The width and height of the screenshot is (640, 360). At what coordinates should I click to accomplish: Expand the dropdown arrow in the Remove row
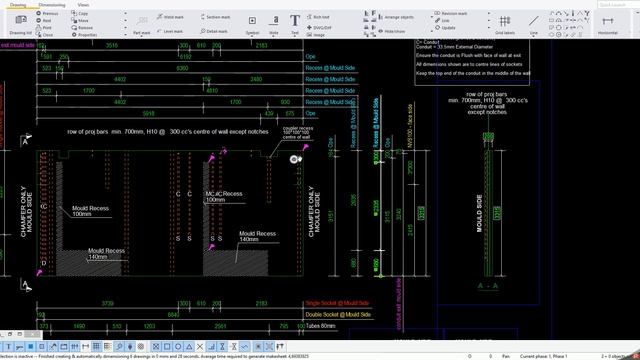coord(125,28)
